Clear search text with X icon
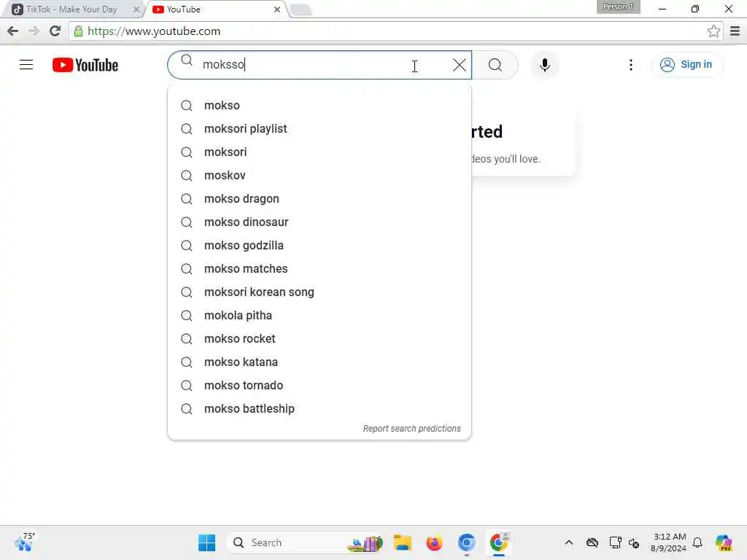Viewport: 747px width, 560px height. (x=460, y=65)
